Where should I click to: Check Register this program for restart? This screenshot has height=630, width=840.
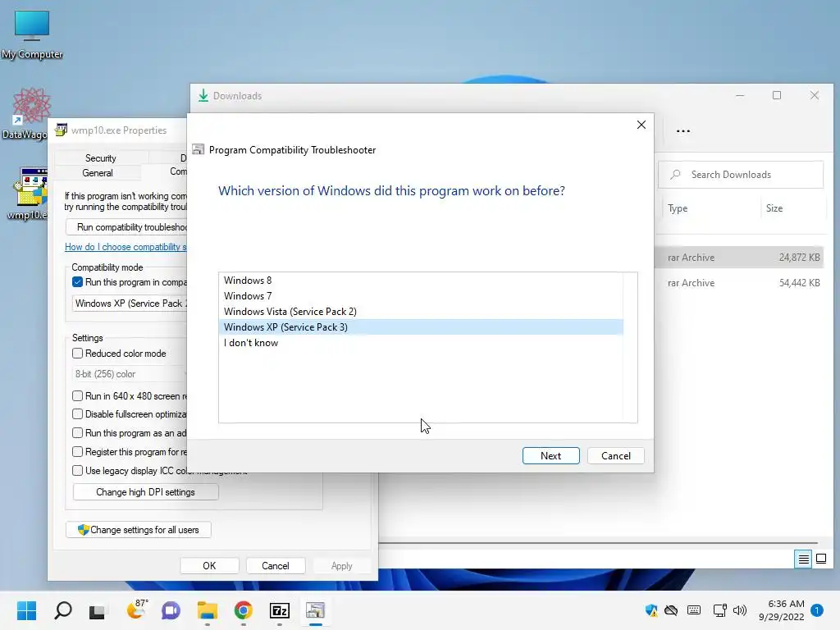point(78,452)
